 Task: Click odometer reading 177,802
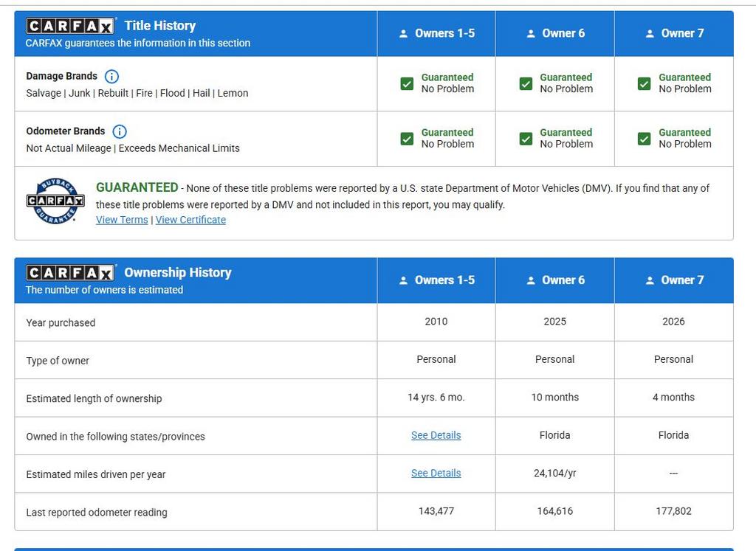click(673, 511)
